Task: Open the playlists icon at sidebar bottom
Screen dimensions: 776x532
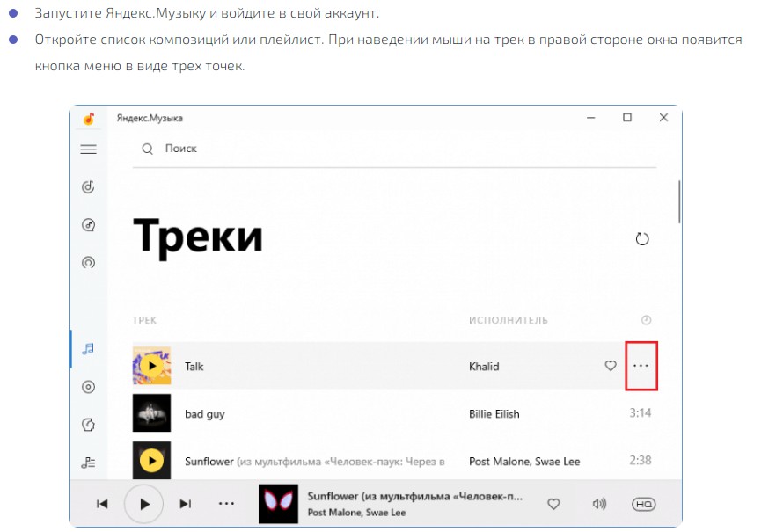Action: pos(88,463)
